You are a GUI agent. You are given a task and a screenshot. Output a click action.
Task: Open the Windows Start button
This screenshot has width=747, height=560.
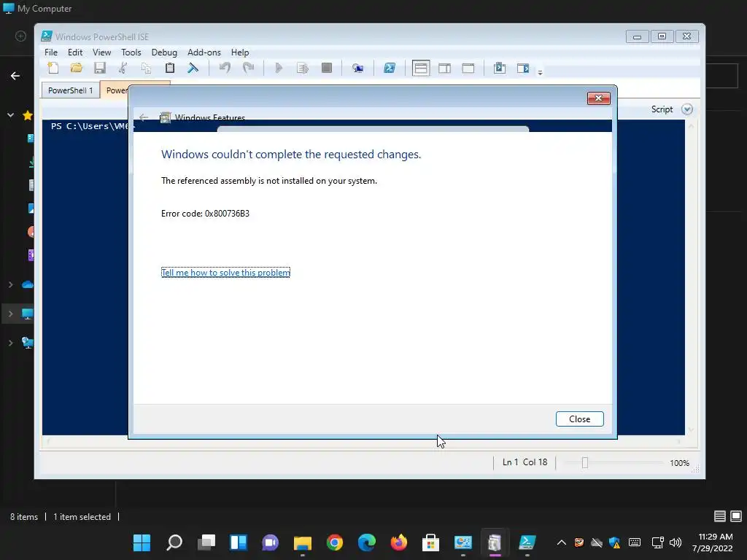(142, 542)
